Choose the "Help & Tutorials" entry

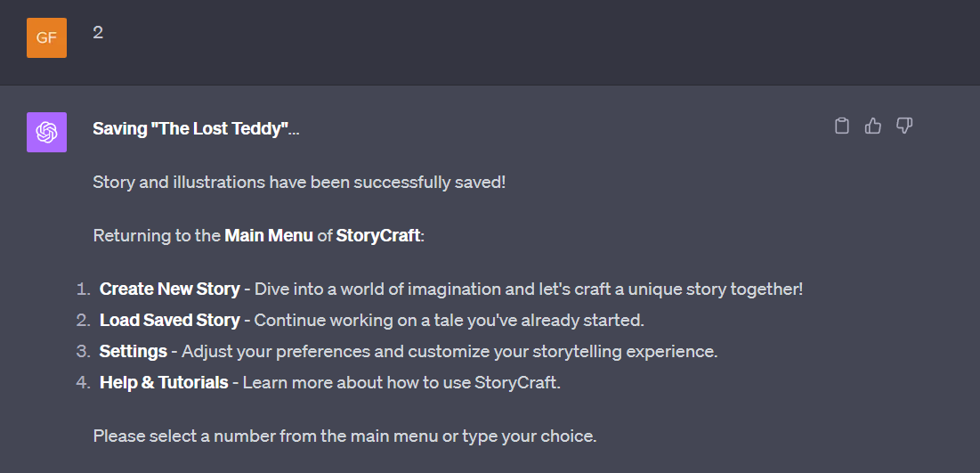click(x=164, y=383)
